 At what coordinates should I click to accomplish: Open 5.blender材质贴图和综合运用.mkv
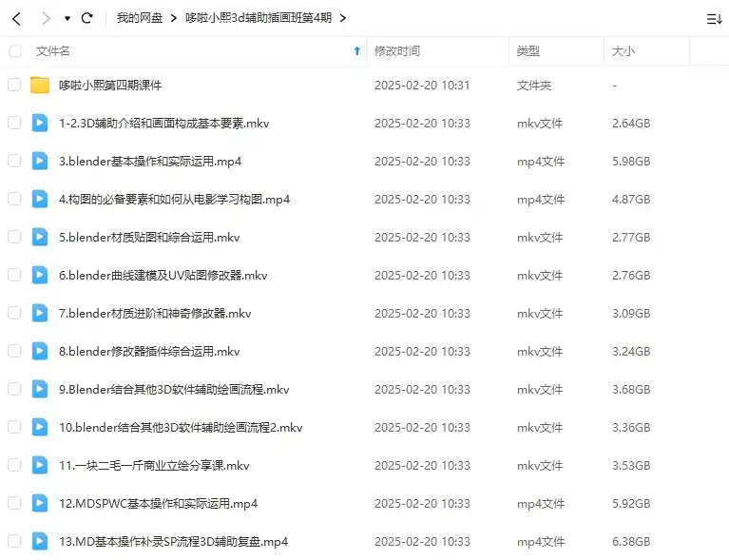point(149,237)
